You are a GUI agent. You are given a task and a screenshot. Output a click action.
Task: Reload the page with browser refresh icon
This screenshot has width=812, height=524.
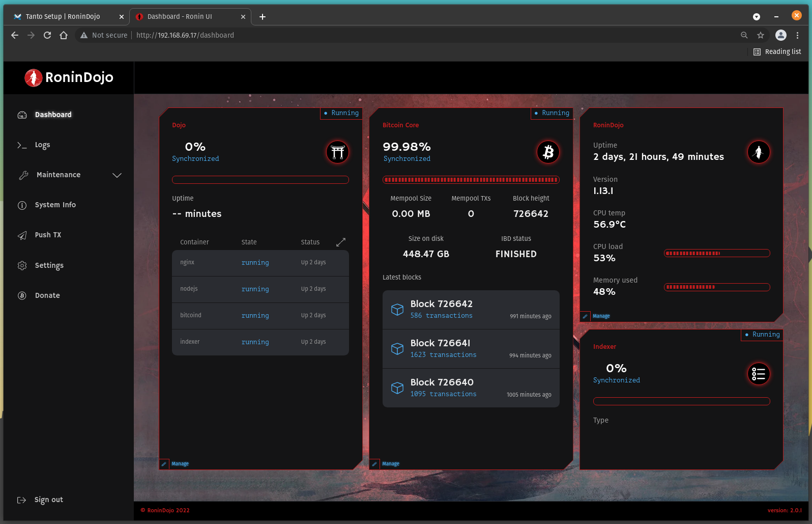(x=47, y=35)
